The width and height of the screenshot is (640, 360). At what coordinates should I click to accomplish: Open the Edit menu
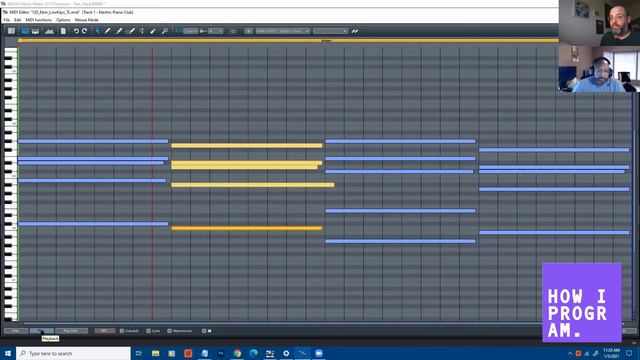tap(18, 20)
